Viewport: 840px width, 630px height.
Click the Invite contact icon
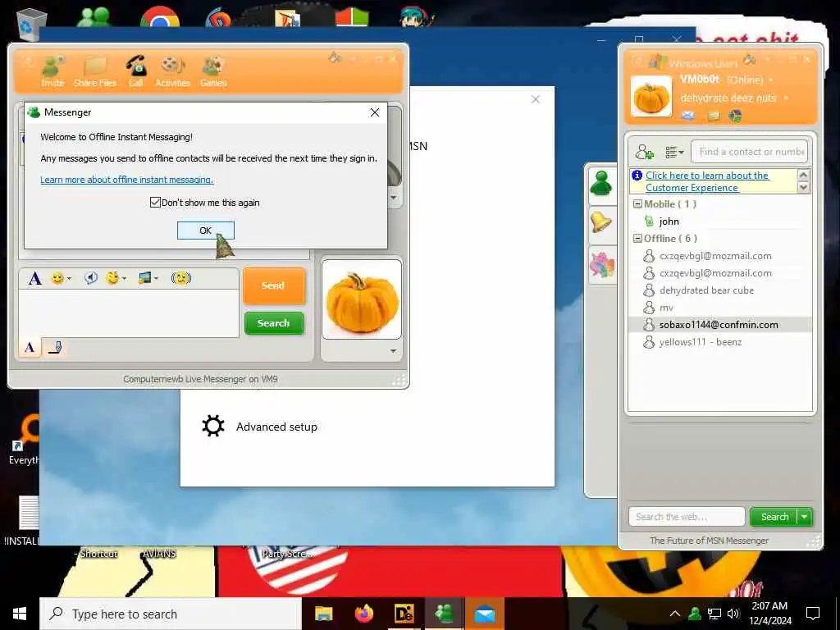click(52, 71)
